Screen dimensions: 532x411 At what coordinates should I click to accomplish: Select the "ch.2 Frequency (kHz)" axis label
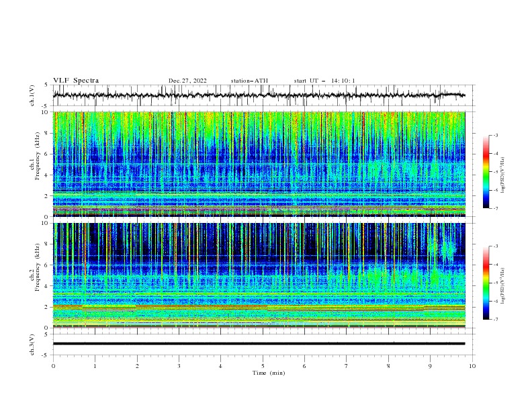[x=35, y=267]
